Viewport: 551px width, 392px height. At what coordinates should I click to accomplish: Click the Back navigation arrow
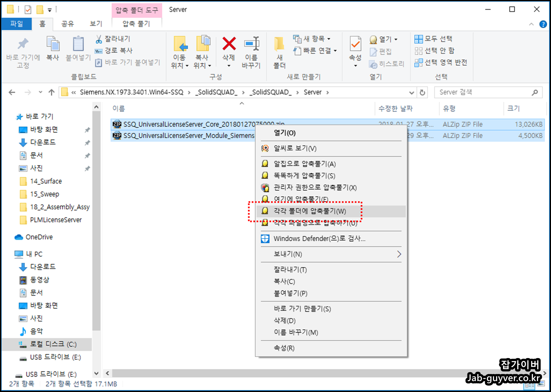click(12, 92)
